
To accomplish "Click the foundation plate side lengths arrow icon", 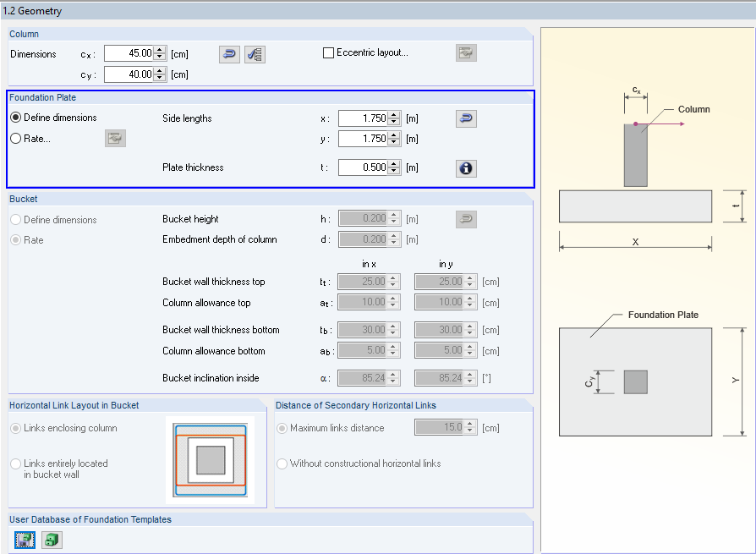I will 466,118.
